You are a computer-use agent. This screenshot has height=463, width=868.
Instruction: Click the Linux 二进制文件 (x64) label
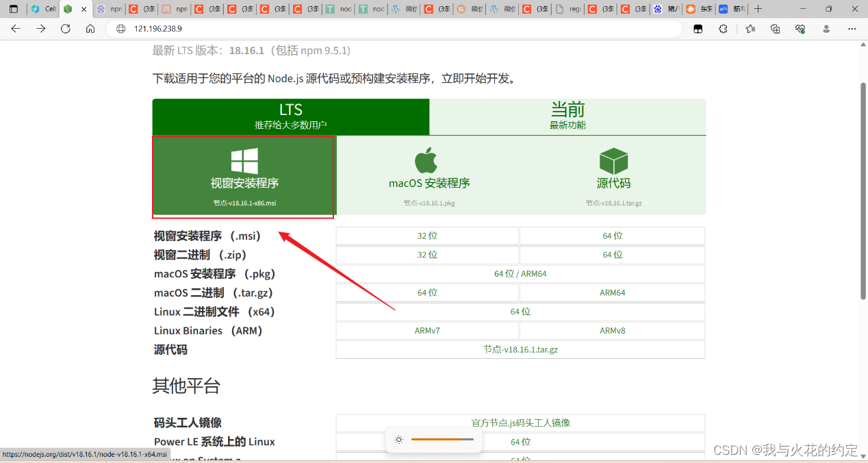tap(214, 312)
